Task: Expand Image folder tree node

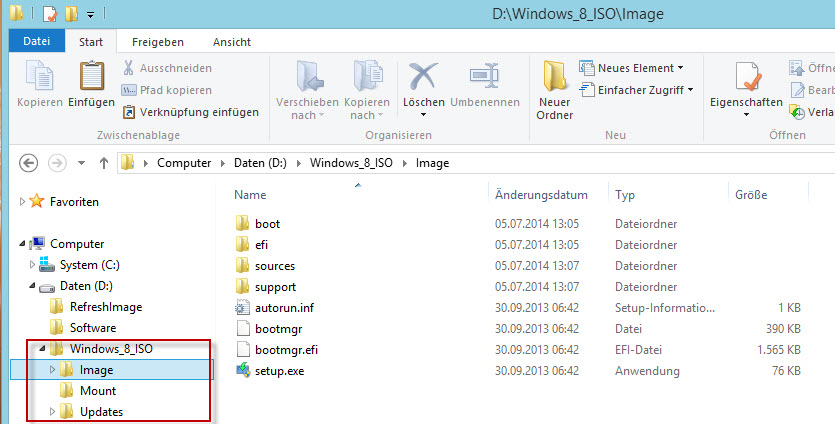Action: pyautogui.click(x=52, y=369)
